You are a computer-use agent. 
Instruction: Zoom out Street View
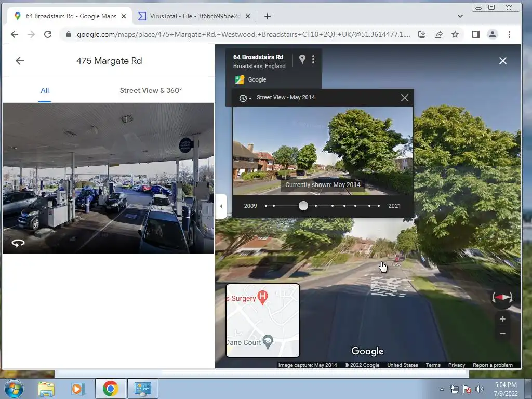tap(502, 334)
